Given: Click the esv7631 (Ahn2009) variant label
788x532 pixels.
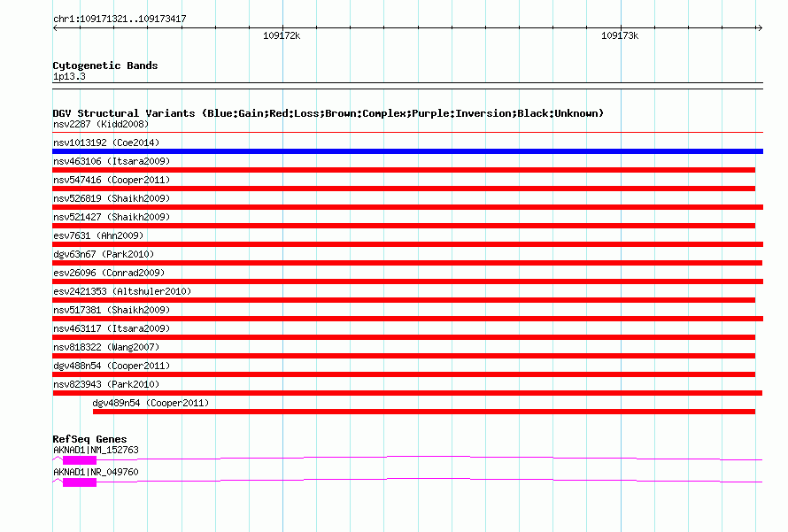Looking at the screenshot, I should [x=98, y=235].
